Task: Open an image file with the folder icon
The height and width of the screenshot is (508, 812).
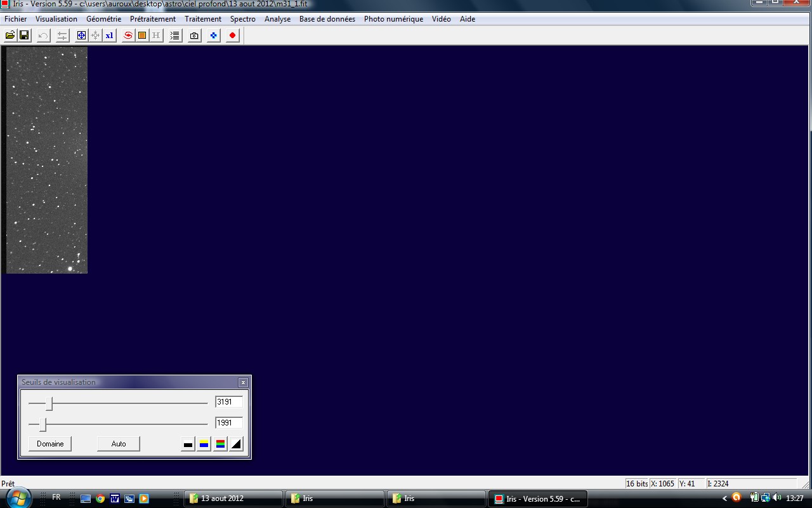Action: point(10,36)
